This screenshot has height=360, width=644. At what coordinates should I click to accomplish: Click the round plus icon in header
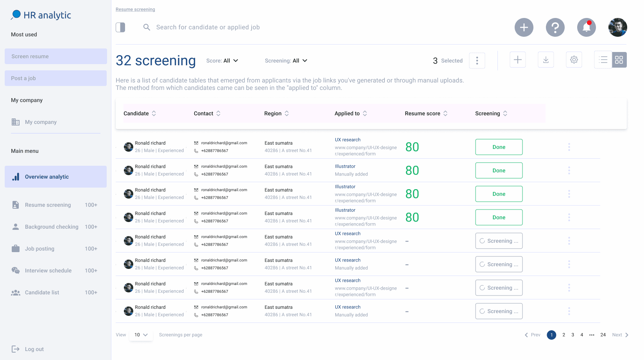[524, 27]
